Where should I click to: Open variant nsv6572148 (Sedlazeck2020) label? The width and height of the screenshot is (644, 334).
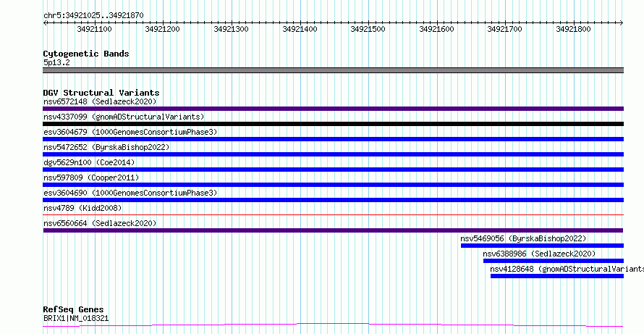coord(100,101)
